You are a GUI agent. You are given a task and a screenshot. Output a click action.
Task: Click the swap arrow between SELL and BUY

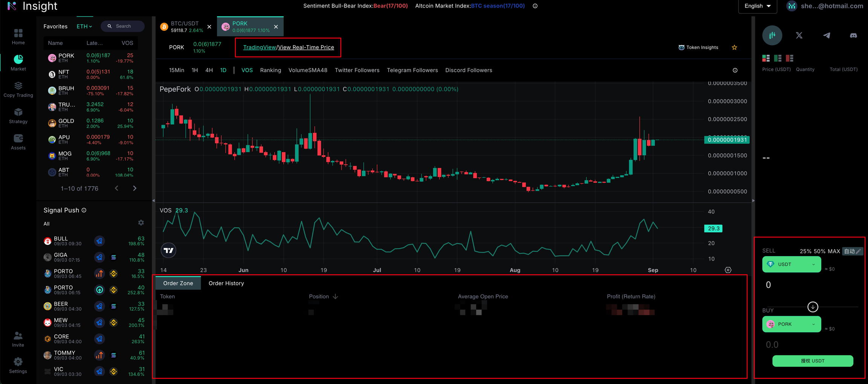(x=813, y=307)
